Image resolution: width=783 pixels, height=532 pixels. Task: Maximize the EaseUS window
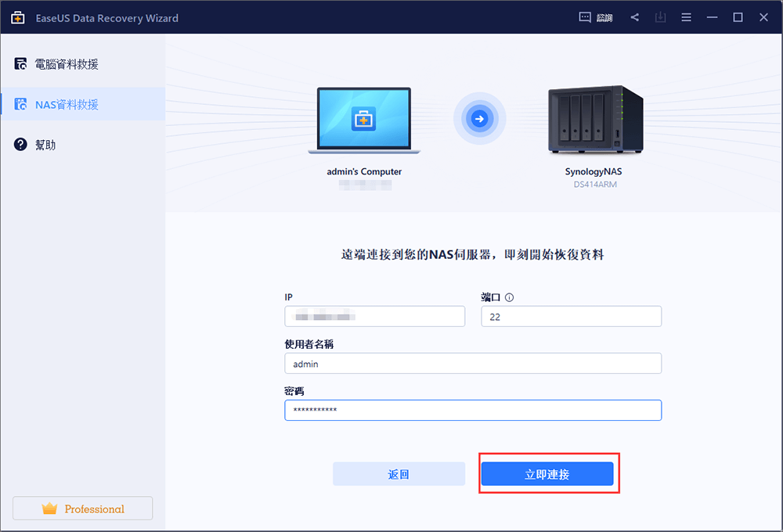(x=738, y=17)
